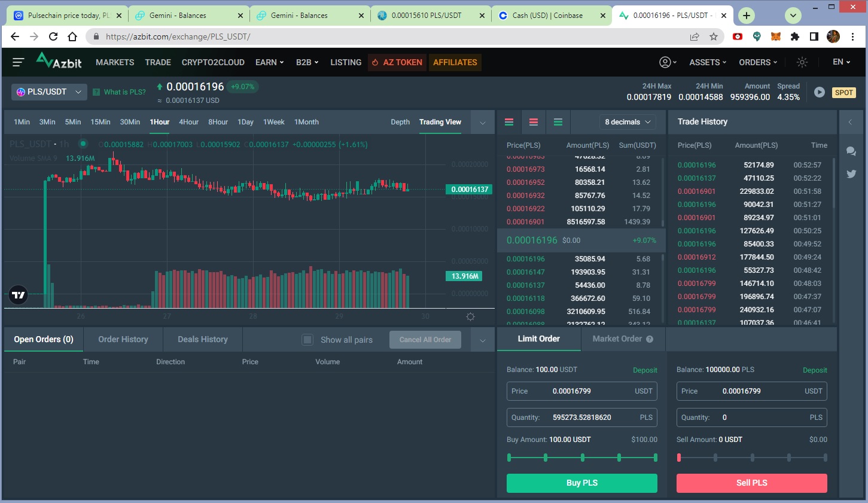The image size is (868, 503).
Task: Open the user account icon
Action: [x=665, y=62]
